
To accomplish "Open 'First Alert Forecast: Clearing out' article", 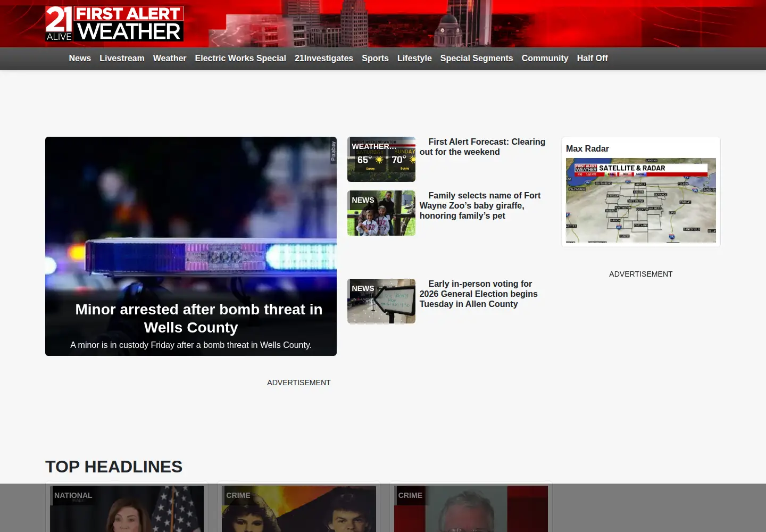I will (482, 147).
